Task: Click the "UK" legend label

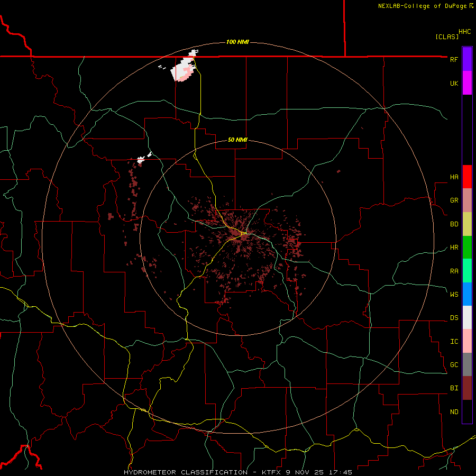Action: point(454,83)
